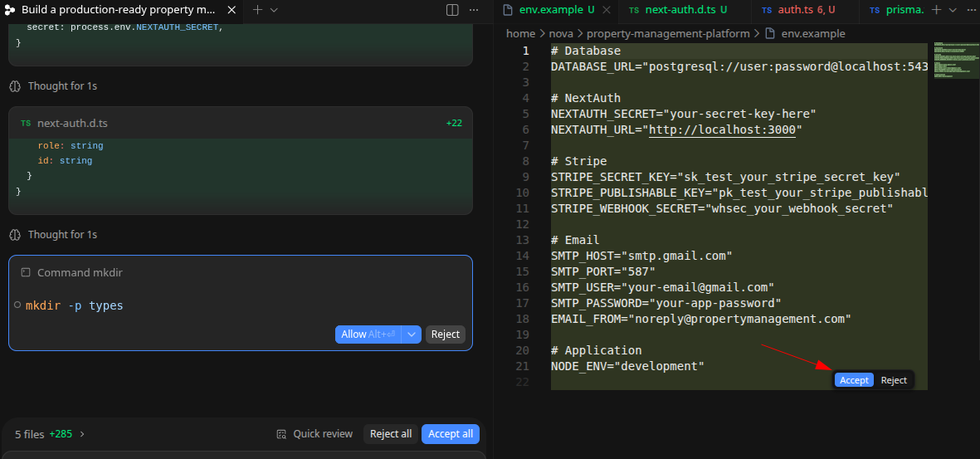Reject the mkdir -p types command
The height and width of the screenshot is (459, 980).
coord(446,334)
